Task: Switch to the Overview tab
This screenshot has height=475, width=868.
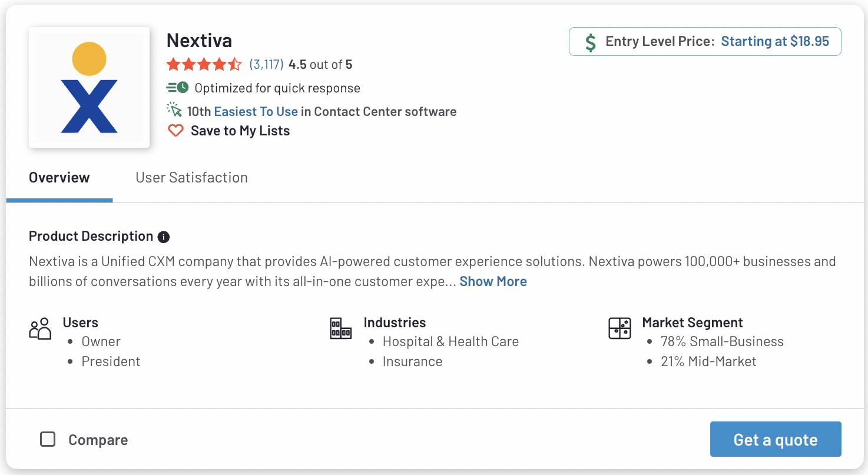Action: tap(59, 178)
